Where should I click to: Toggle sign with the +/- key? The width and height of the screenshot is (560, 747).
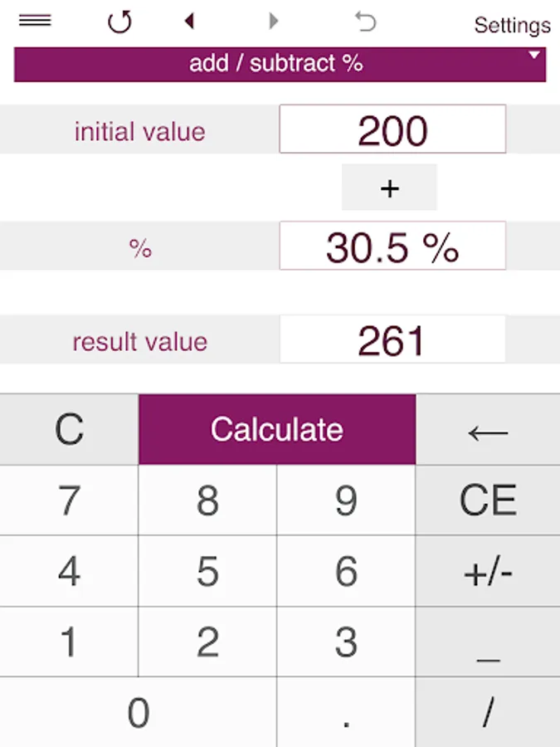(488, 571)
